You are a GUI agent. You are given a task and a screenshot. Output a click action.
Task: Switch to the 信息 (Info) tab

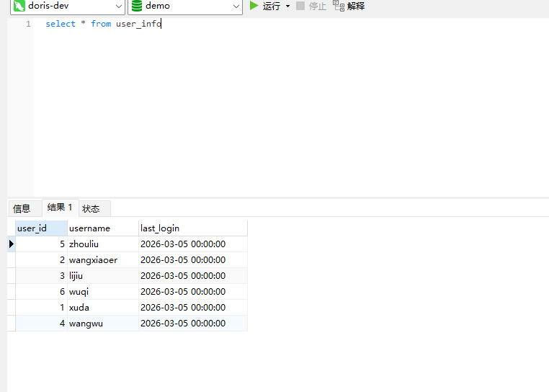click(22, 209)
